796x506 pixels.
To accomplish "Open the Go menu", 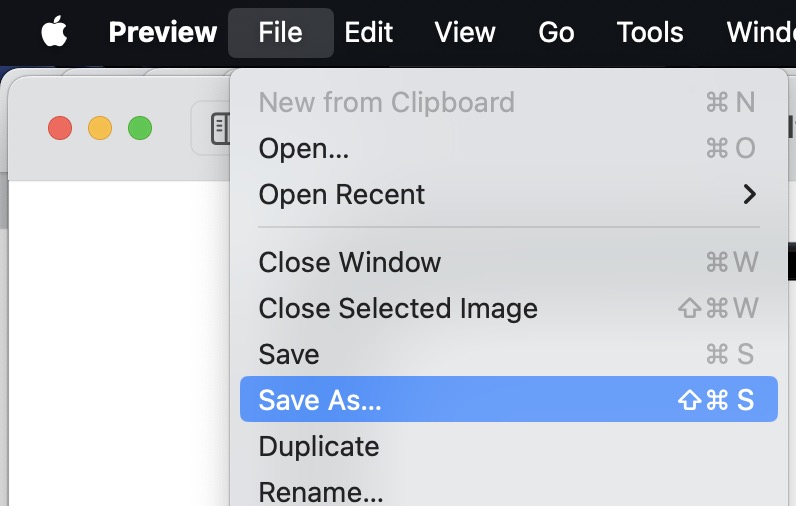I will [556, 32].
